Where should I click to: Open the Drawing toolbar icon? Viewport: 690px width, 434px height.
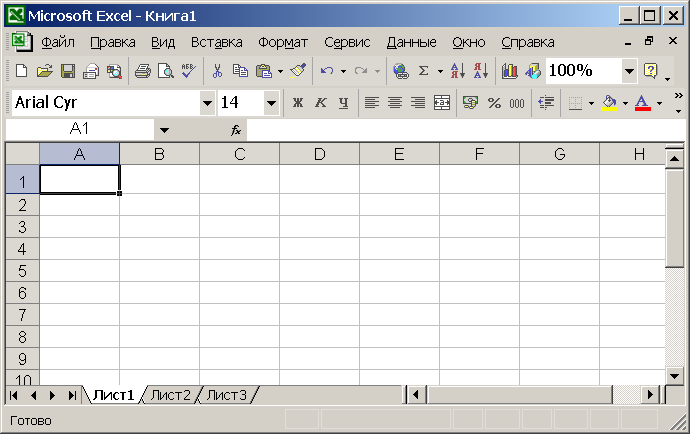coord(532,70)
